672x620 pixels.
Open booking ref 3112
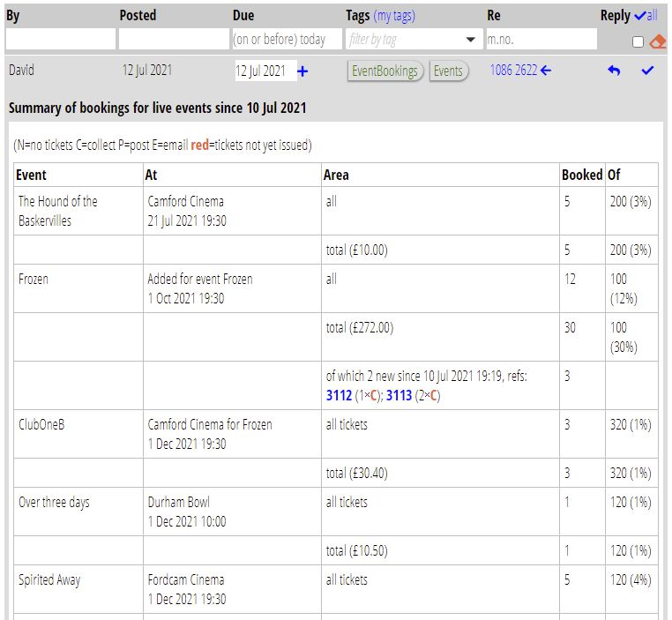pos(339,395)
